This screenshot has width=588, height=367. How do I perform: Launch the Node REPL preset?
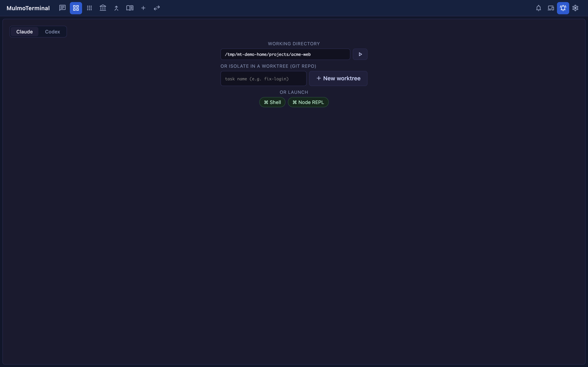pyautogui.click(x=308, y=102)
